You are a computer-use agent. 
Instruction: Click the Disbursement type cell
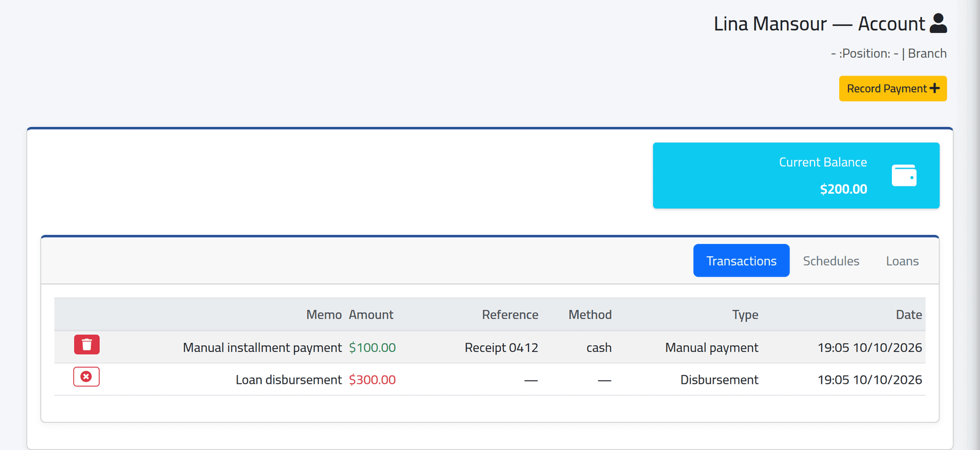tap(719, 379)
